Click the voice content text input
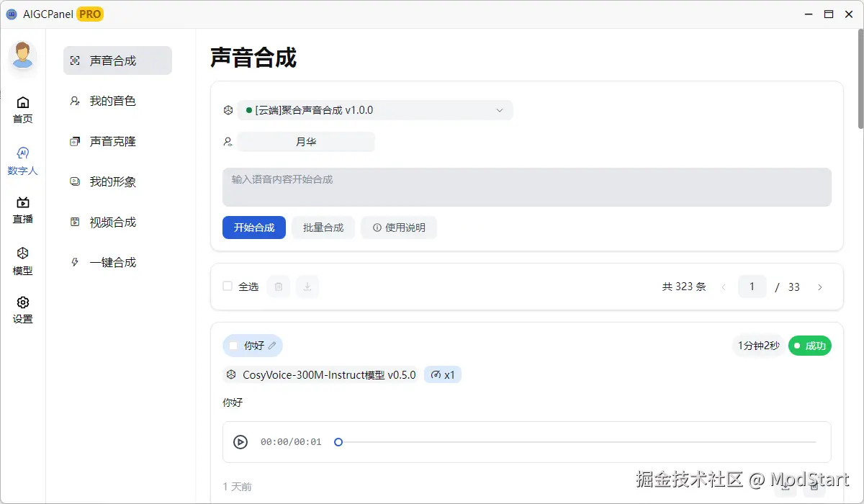Screen dimensions: 864x504 tap(527, 187)
